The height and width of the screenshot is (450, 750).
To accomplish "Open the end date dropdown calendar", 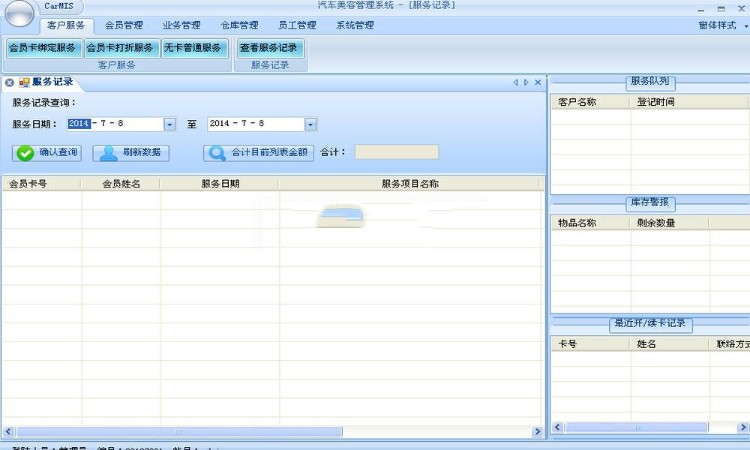I will [310, 124].
